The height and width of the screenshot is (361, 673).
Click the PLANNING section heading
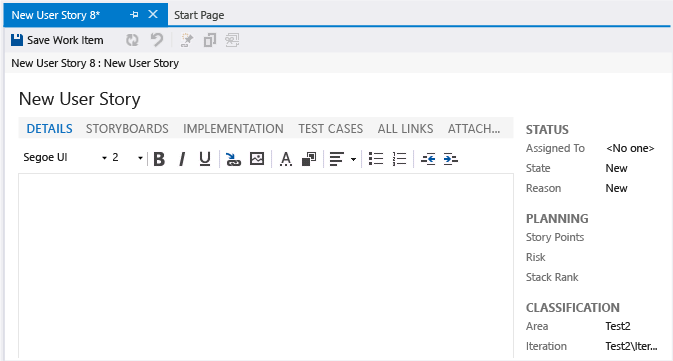click(557, 218)
